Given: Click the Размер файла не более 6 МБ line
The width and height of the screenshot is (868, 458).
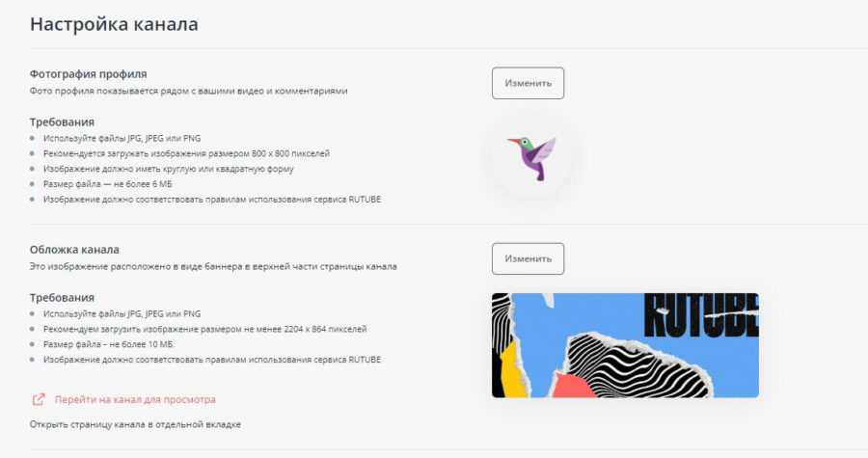Looking at the screenshot, I should click(x=107, y=183).
